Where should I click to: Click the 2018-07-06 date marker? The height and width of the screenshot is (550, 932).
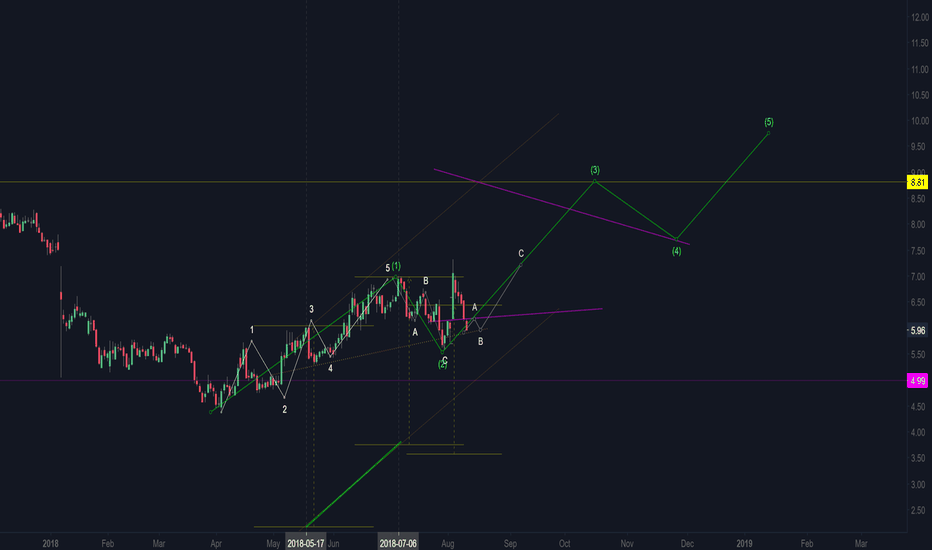(398, 543)
